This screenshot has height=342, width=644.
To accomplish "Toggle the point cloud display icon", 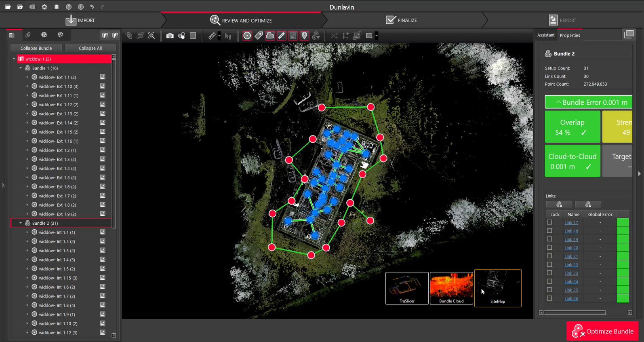I will point(270,36).
